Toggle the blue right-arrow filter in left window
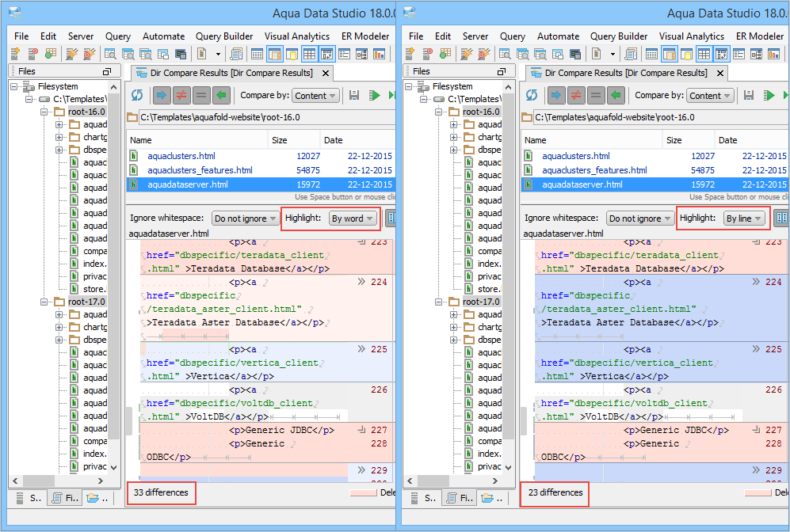The image size is (790, 532). coord(162,95)
